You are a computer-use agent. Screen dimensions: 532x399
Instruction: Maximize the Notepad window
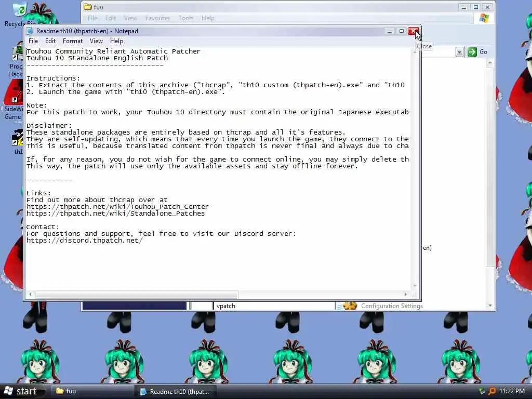[x=402, y=31]
